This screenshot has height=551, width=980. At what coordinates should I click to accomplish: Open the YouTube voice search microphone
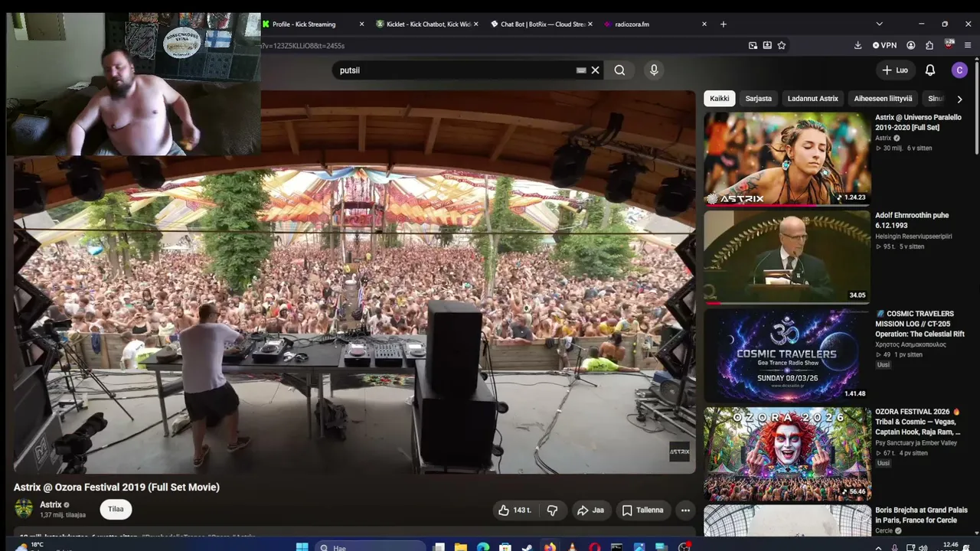(x=654, y=70)
